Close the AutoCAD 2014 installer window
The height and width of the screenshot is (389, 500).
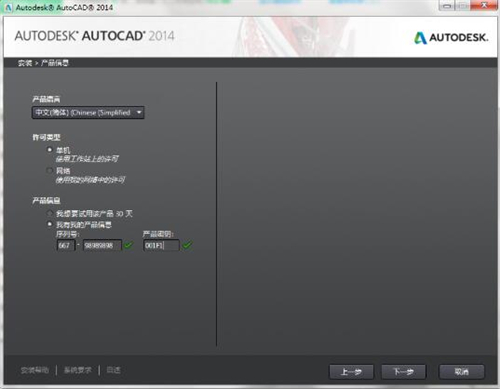point(484,6)
